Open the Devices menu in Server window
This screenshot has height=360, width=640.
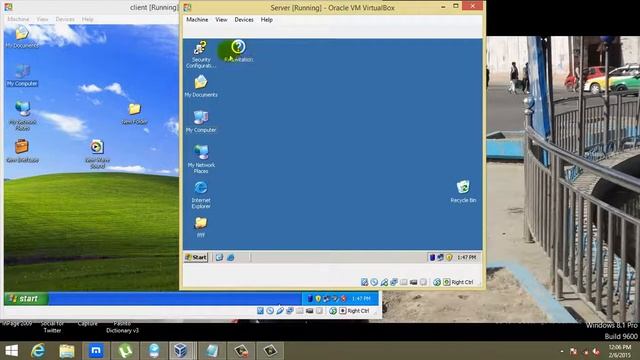[244, 20]
